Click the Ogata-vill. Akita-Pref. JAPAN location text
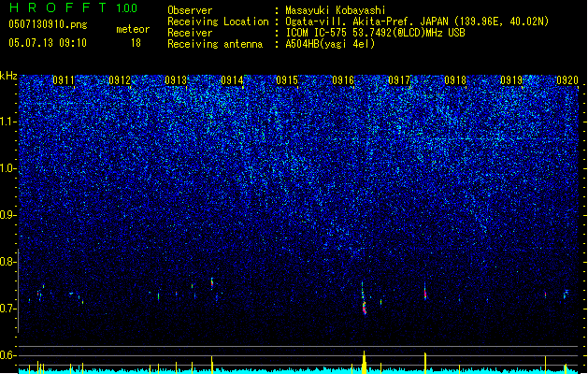 coord(417,22)
